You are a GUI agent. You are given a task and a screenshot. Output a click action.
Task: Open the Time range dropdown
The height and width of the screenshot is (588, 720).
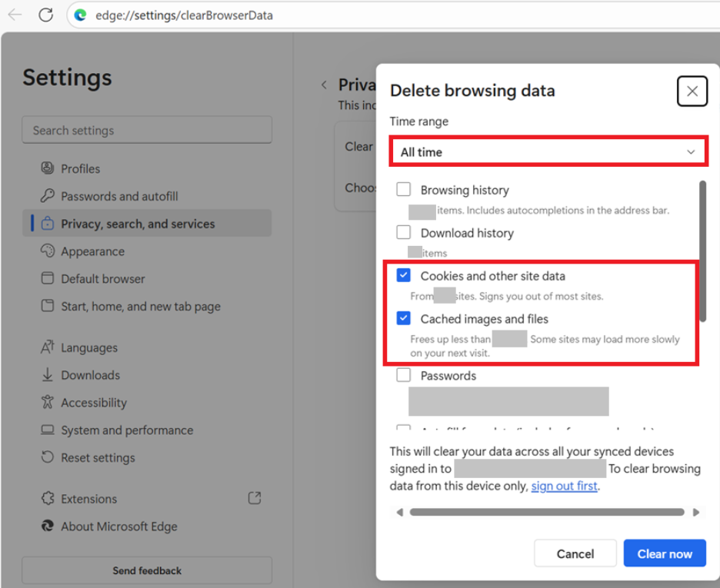548,152
